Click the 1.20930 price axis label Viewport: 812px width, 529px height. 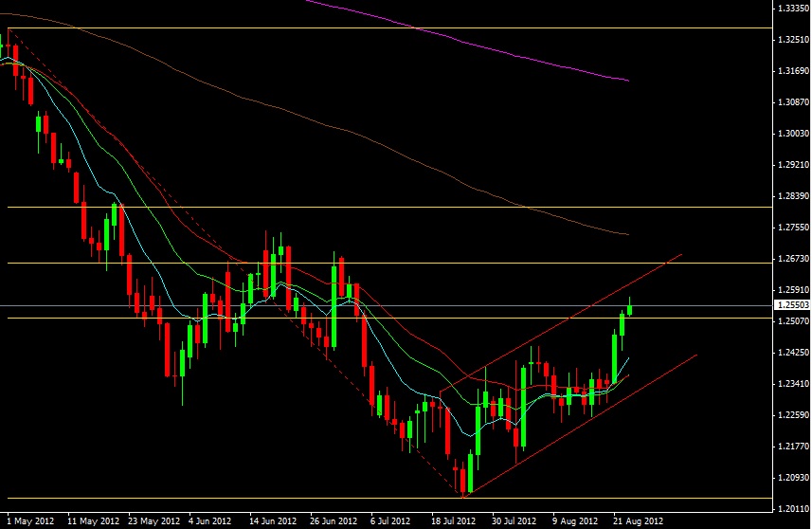793,477
